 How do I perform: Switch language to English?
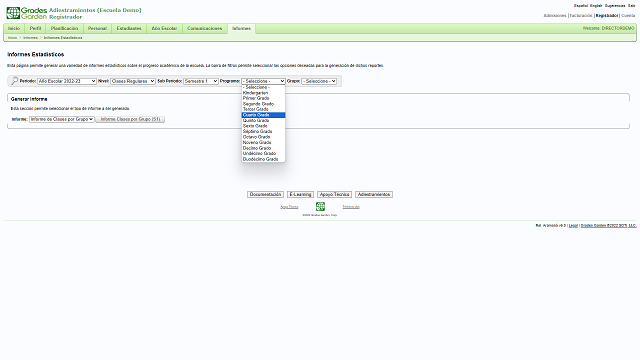(596, 6)
